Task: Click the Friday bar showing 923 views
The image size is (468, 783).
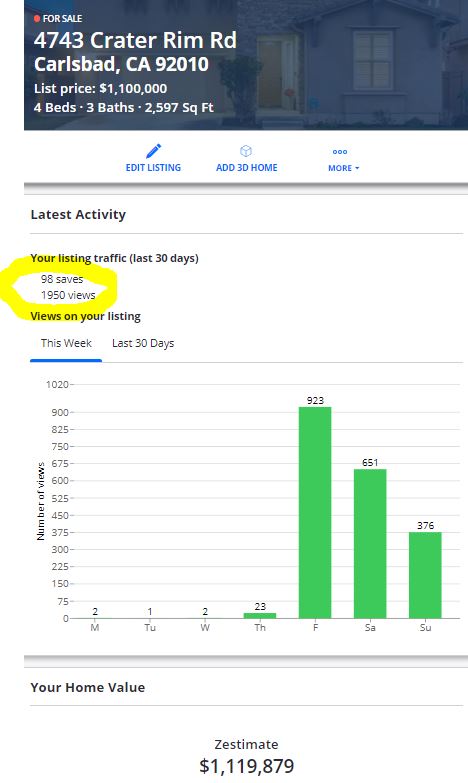Action: point(315,513)
